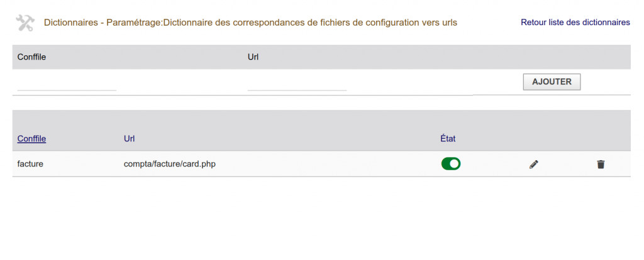Open Retour liste des dictionnaires link

(x=575, y=23)
